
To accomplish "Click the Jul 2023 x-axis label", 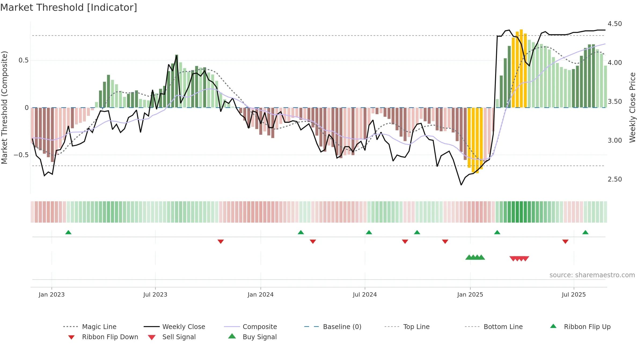I will click(x=155, y=294).
